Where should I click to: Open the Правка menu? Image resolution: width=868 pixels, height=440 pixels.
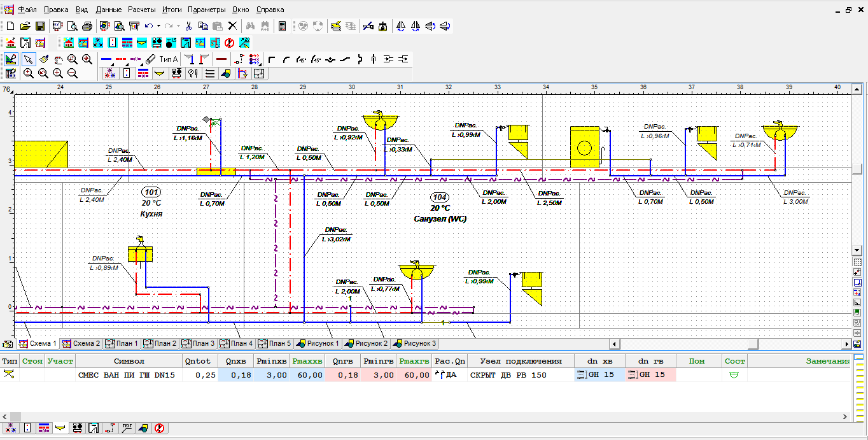point(55,10)
